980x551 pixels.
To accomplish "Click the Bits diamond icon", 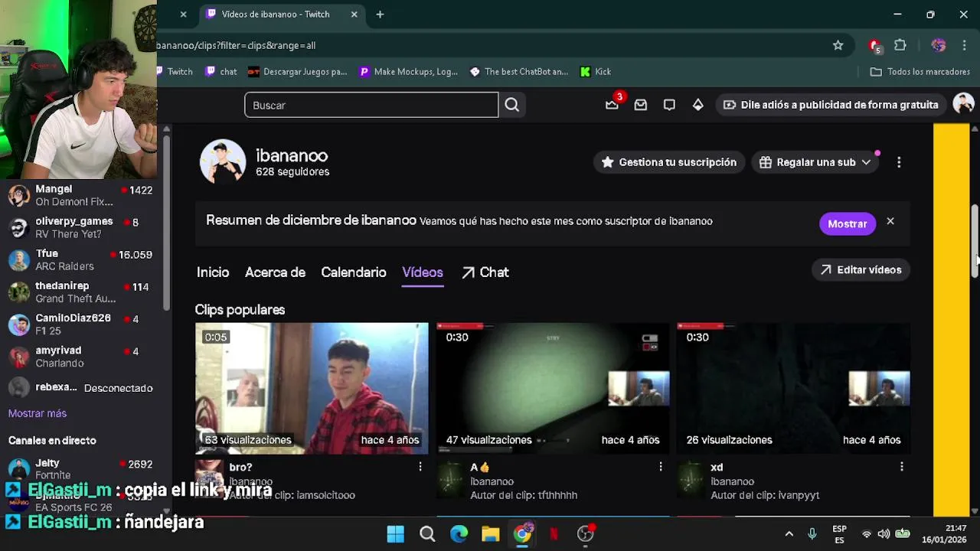I will coord(697,105).
